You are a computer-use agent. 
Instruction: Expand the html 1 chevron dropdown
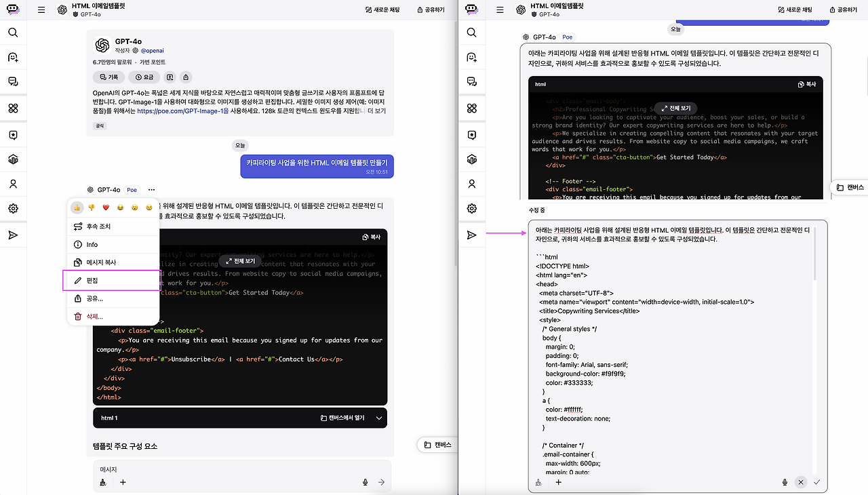tap(379, 418)
